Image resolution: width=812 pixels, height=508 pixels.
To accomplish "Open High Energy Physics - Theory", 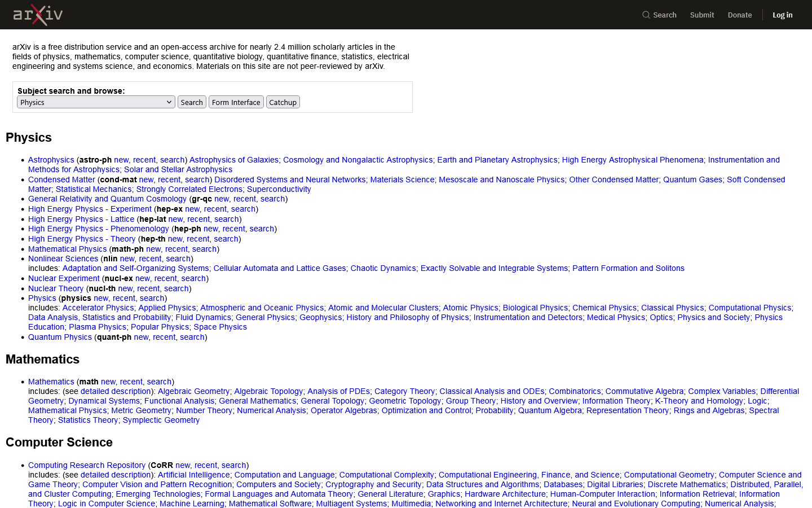I will click(x=82, y=239).
